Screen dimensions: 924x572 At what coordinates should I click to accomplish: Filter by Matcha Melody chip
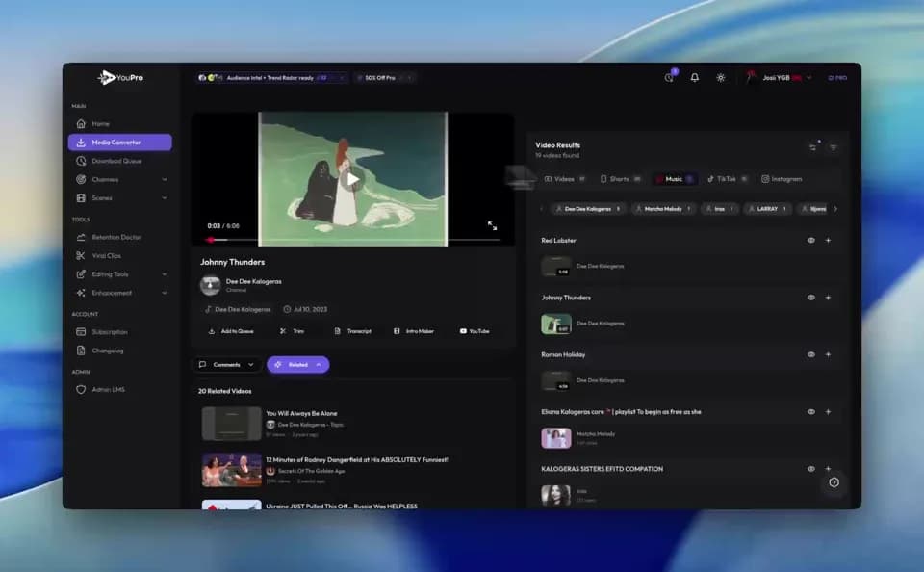pyautogui.click(x=663, y=209)
